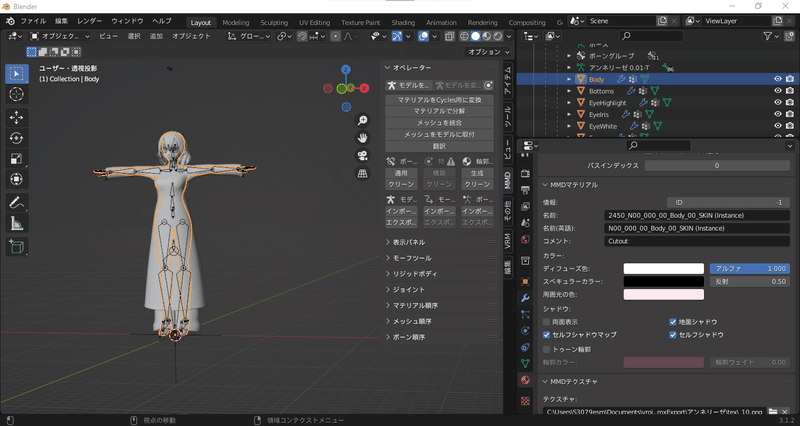This screenshot has height=426, width=800.
Task: Open the Output properties tab icon
Action: pos(526,190)
